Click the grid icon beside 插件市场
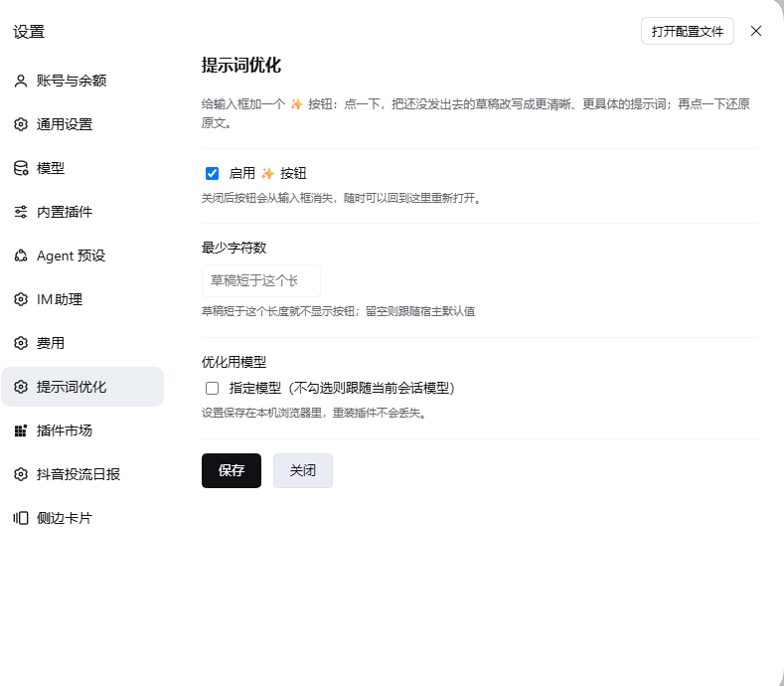This screenshot has width=784, height=686. pyautogui.click(x=21, y=430)
